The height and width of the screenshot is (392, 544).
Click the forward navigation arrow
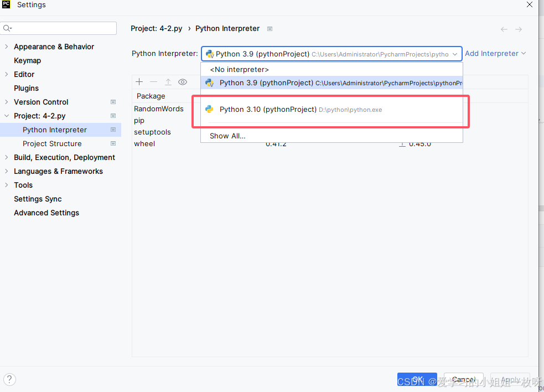pos(519,29)
